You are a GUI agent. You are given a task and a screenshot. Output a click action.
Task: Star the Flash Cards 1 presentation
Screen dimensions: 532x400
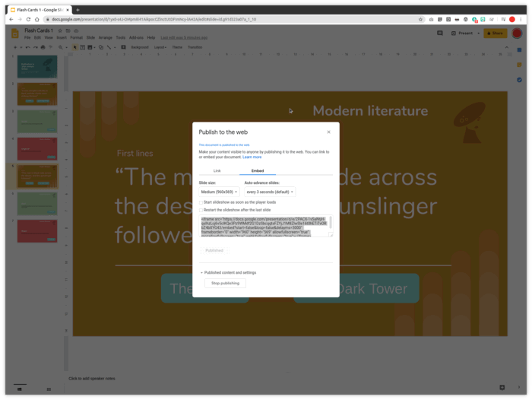60,30
